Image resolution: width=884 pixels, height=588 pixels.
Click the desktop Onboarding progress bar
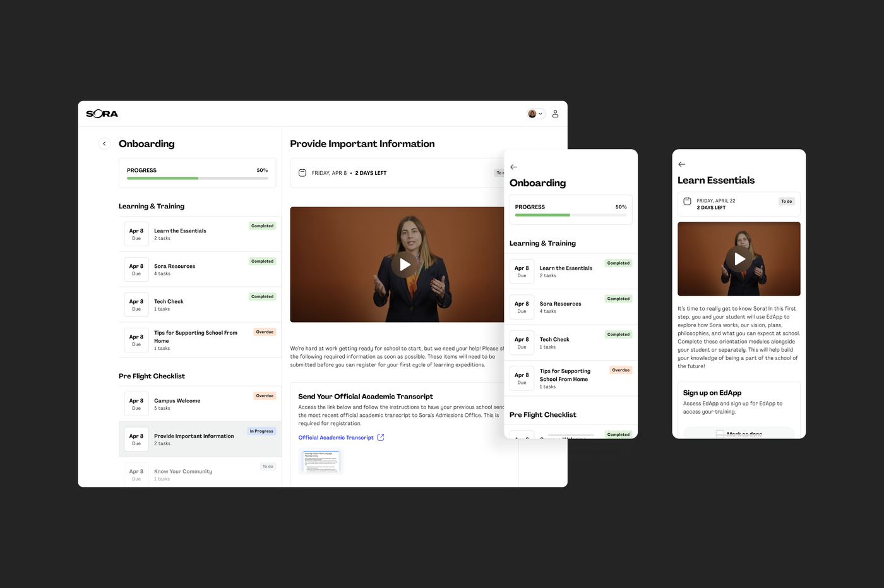[197, 178]
